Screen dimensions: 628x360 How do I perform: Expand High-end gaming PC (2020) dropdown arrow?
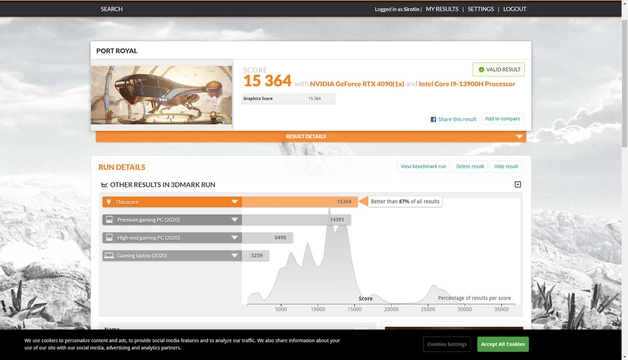coord(235,237)
